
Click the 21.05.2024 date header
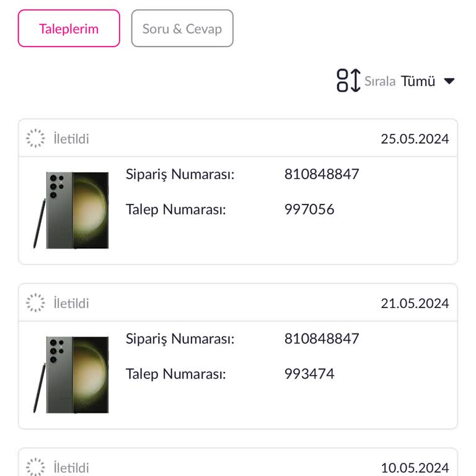(415, 304)
